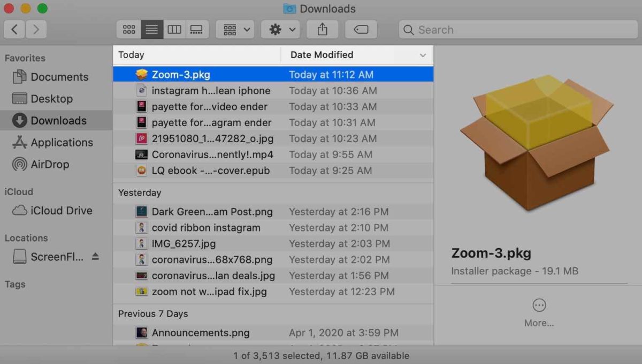Screen dimensions: 642x364
Task: Click the Edit Tags toolbar button
Action: pos(361,29)
